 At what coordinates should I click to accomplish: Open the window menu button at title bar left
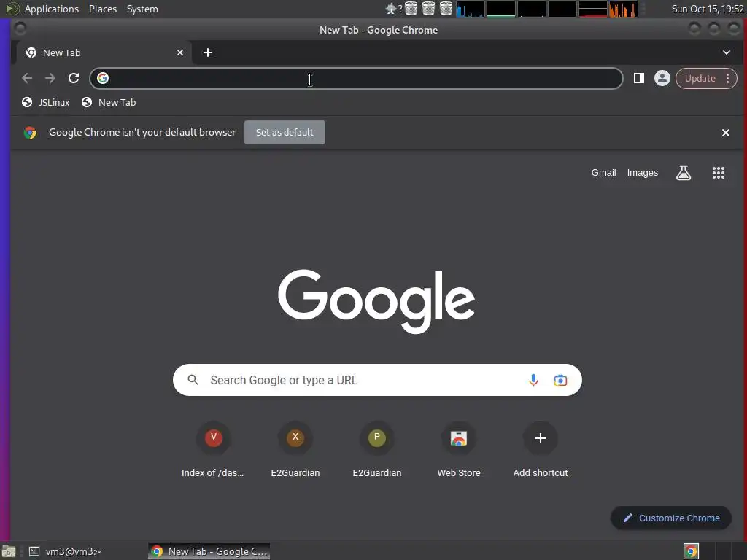coord(20,29)
